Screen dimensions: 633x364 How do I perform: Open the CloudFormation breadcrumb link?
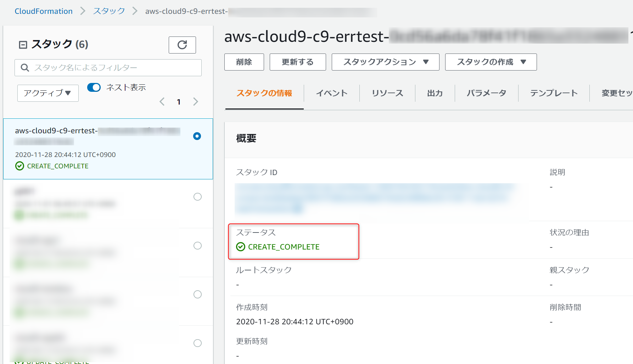pyautogui.click(x=44, y=11)
